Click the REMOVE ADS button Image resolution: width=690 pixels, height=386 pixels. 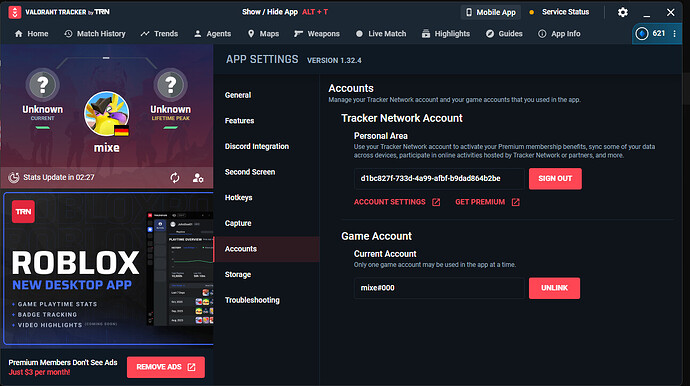[166, 367]
